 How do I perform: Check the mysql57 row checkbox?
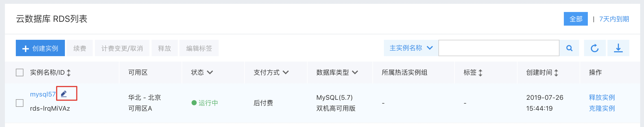click(x=20, y=103)
